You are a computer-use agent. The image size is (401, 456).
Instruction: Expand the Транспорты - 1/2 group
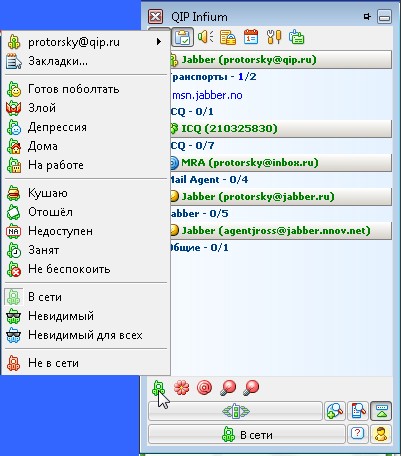(x=213, y=77)
